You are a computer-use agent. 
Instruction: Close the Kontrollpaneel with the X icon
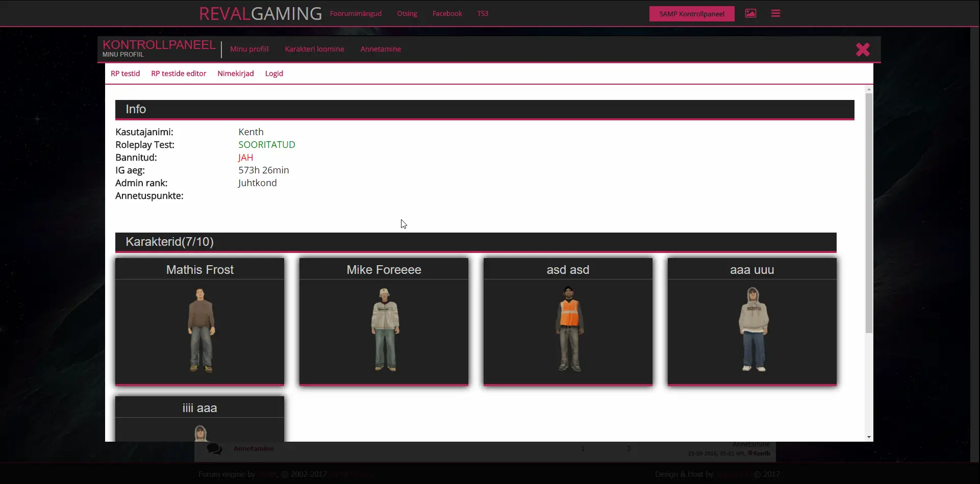863,49
